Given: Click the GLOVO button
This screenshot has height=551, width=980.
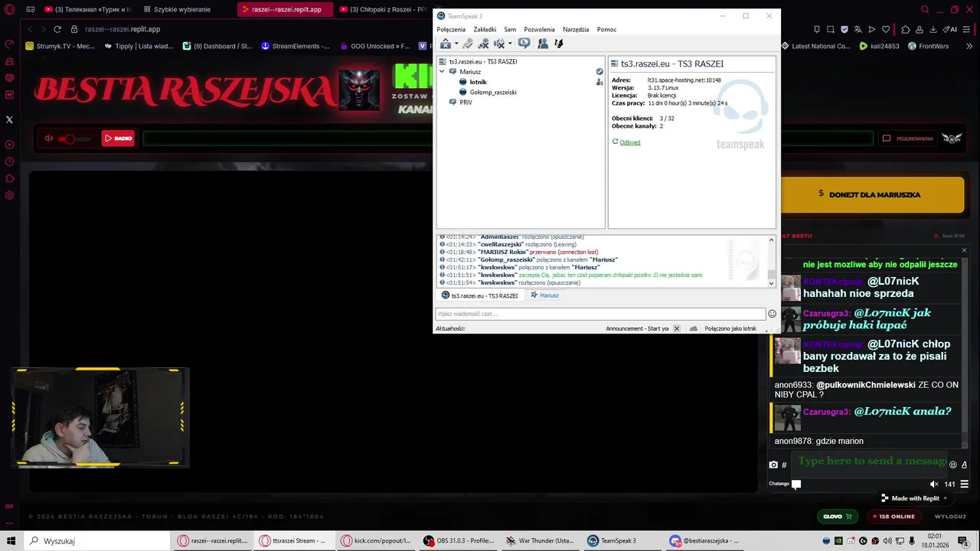Looking at the screenshot, I should [x=838, y=517].
